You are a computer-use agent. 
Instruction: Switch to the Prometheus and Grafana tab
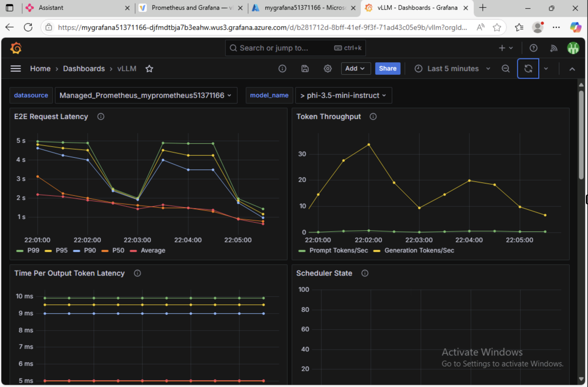(x=190, y=8)
